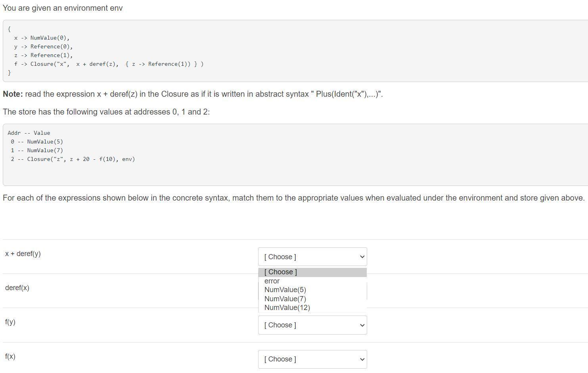Choose NumValue(7) from the answer list
Screen dimensions: 588x373
tap(285, 298)
